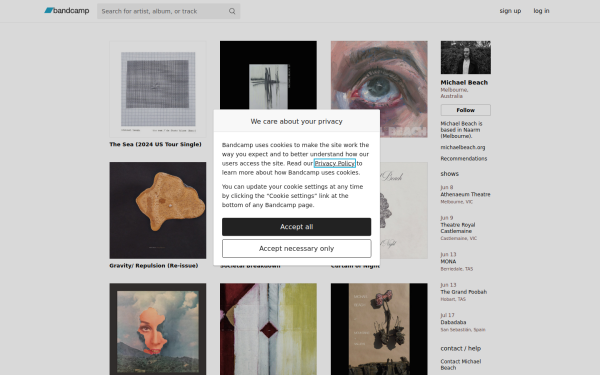Accept all cookies
The image size is (600, 375).
(x=297, y=227)
